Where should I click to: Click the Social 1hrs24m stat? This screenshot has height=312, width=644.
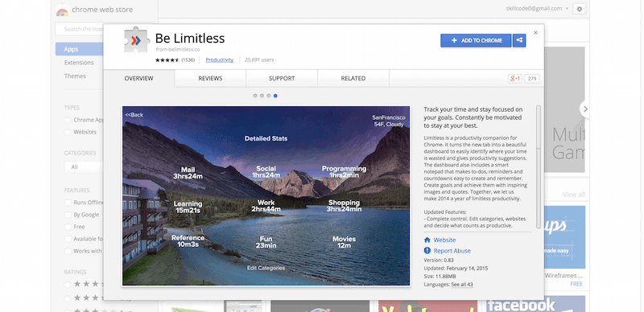[266, 172]
